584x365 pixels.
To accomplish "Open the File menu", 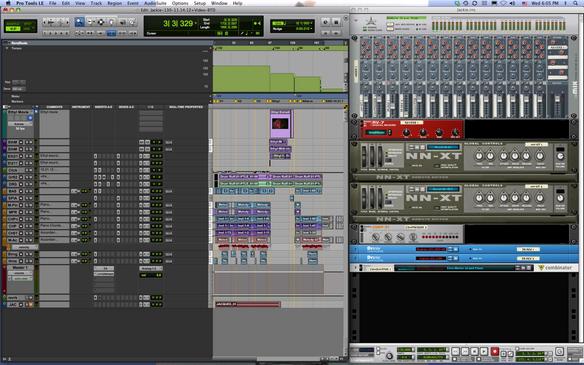I will point(53,3).
